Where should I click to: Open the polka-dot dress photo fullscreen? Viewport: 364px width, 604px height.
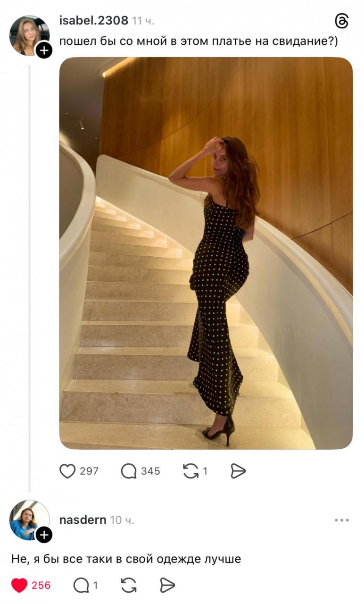206,253
